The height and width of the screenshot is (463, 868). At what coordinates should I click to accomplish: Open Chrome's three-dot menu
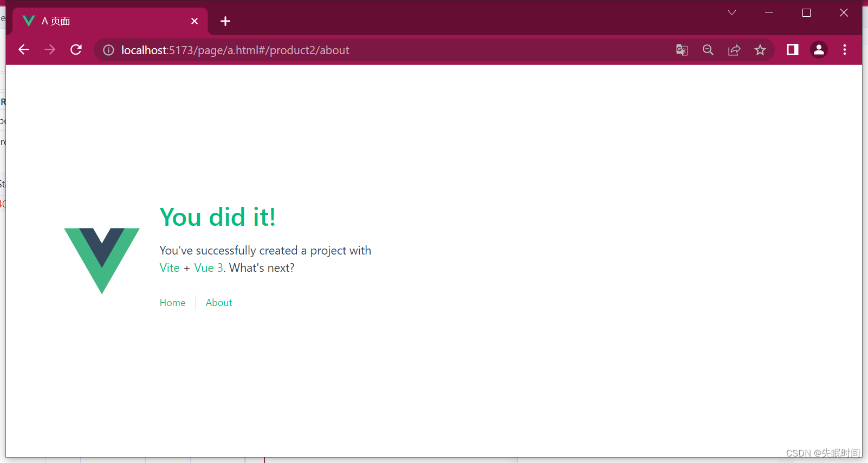845,50
